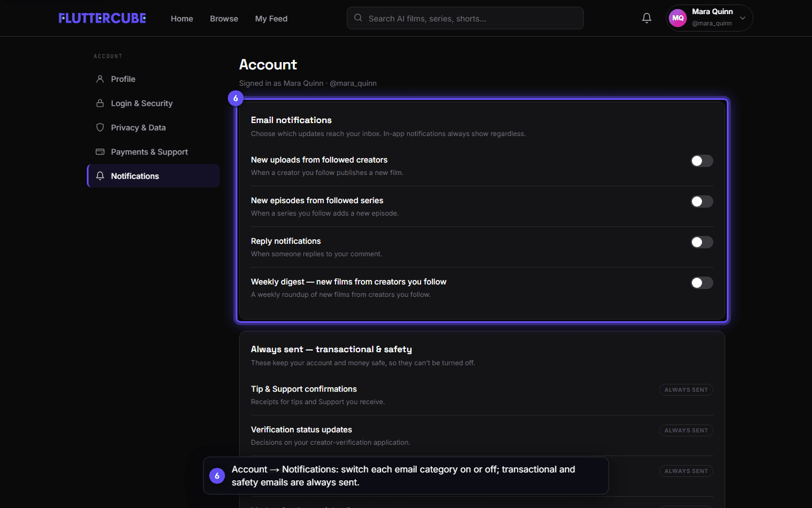Go to the FlutterCube logo home
Image resolution: width=812 pixels, height=508 pixels.
(x=102, y=18)
